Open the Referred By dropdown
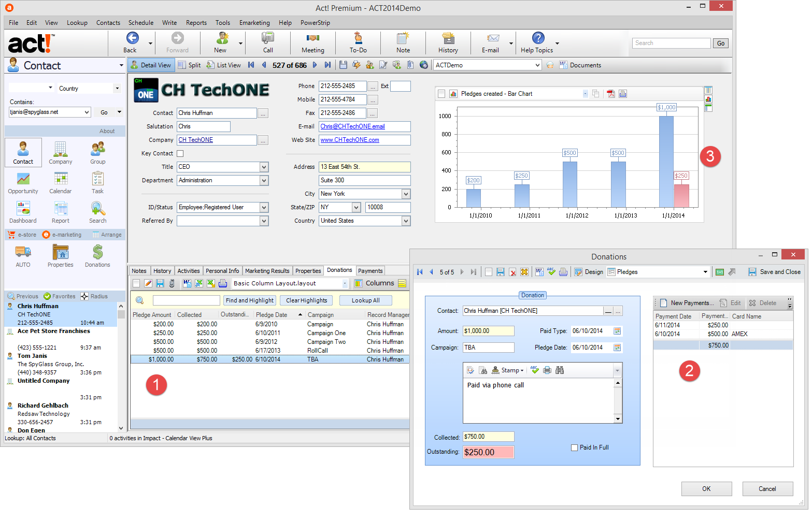 click(x=264, y=221)
